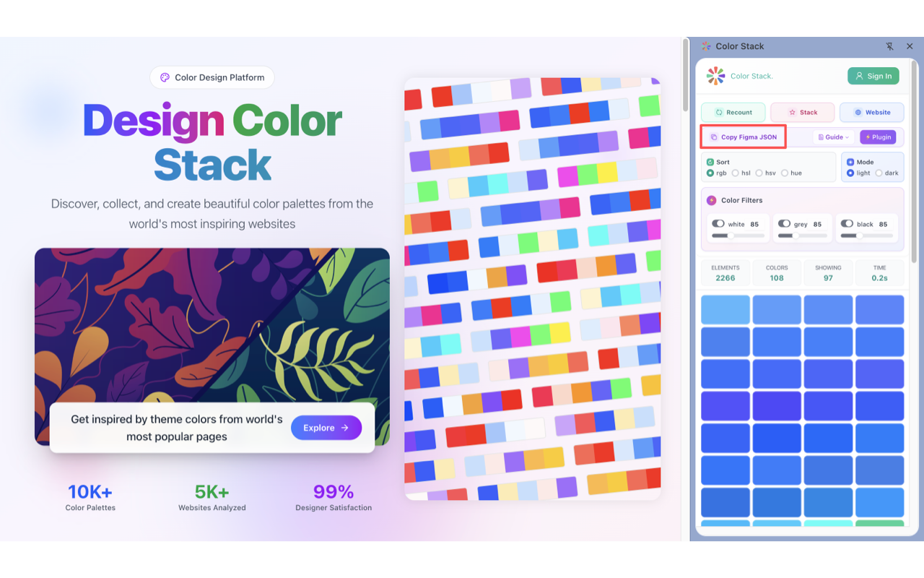Click the Color Design Platform badge text
Image resolution: width=924 pixels, height=578 pixels.
tap(219, 77)
